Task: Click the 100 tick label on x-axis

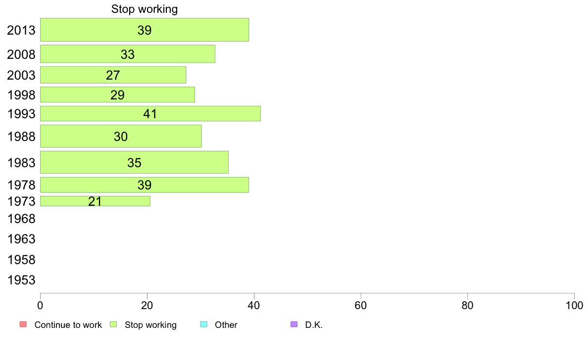Action: pyautogui.click(x=574, y=306)
